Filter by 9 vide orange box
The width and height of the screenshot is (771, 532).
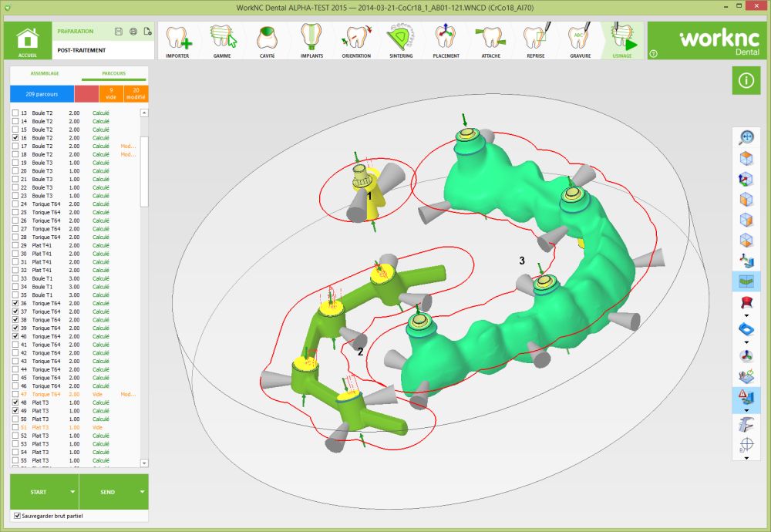[x=111, y=94]
